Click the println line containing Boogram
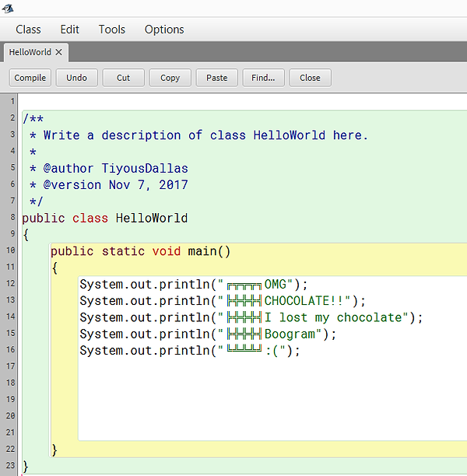This screenshot has width=467, height=476. pos(208,334)
